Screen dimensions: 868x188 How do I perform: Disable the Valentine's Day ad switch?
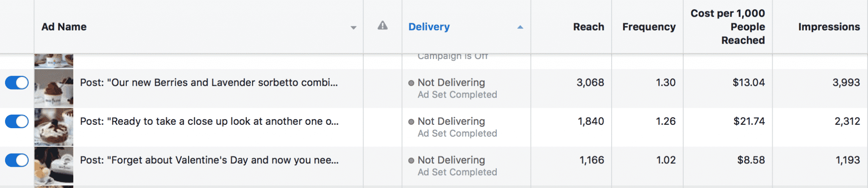17,160
